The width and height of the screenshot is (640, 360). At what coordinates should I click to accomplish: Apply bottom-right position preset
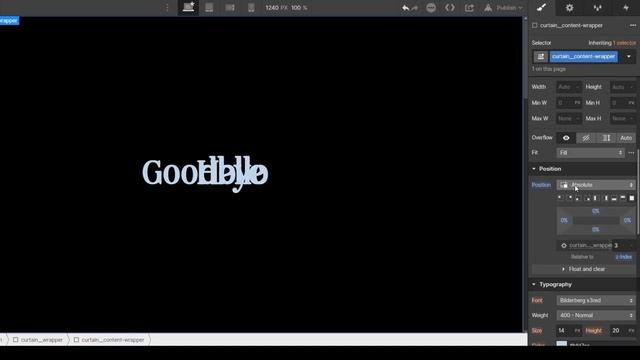(x=588, y=198)
